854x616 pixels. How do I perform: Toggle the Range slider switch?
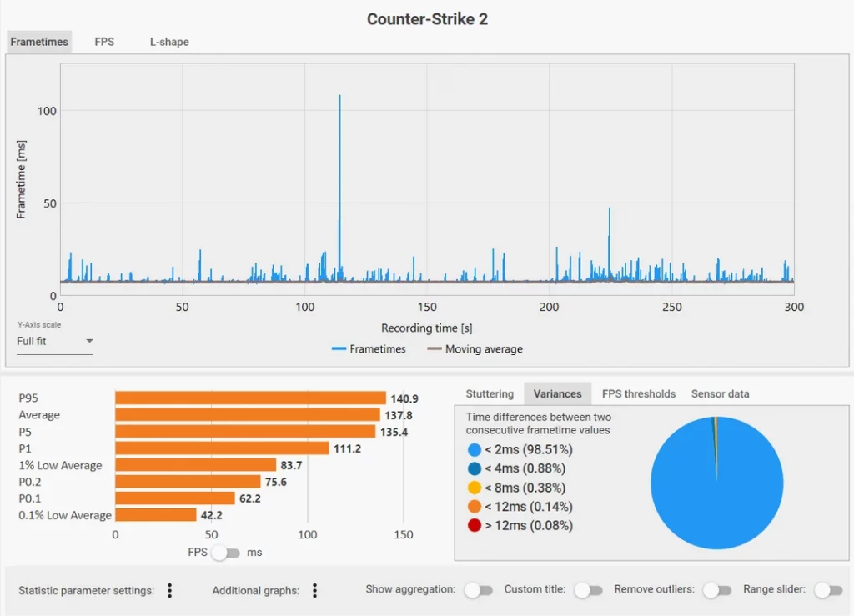pyautogui.click(x=828, y=590)
